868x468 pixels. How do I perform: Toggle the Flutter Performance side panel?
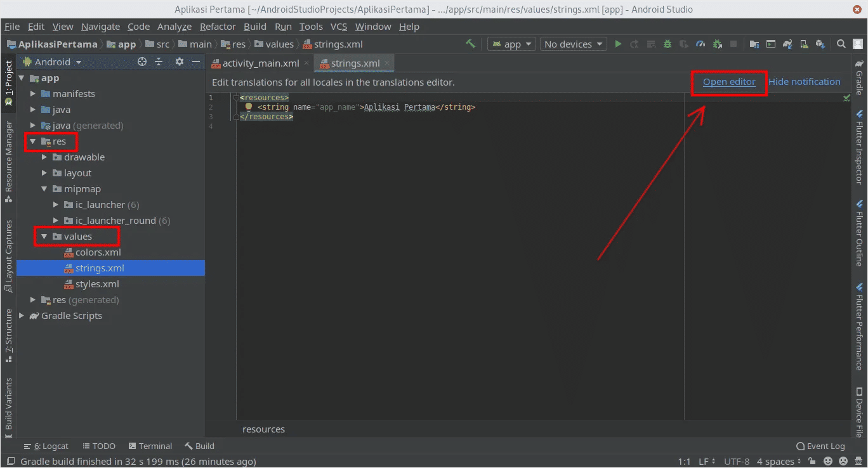click(859, 327)
